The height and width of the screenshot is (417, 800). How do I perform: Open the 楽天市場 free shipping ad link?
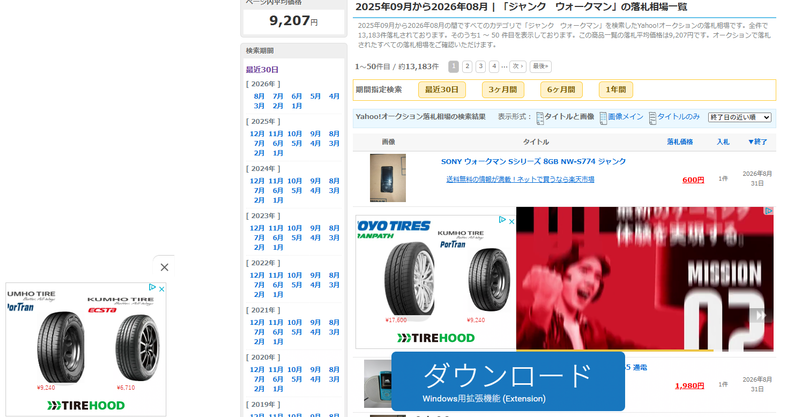[520, 180]
